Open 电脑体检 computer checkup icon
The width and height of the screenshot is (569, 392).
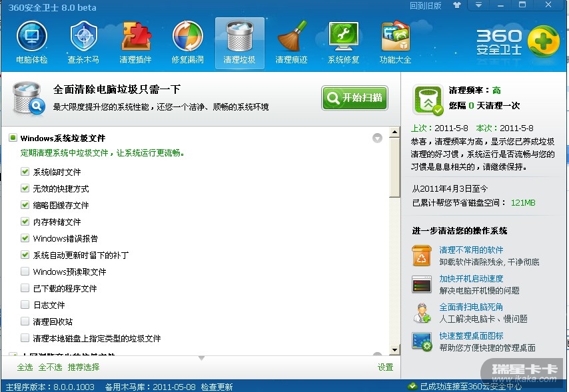(x=32, y=36)
